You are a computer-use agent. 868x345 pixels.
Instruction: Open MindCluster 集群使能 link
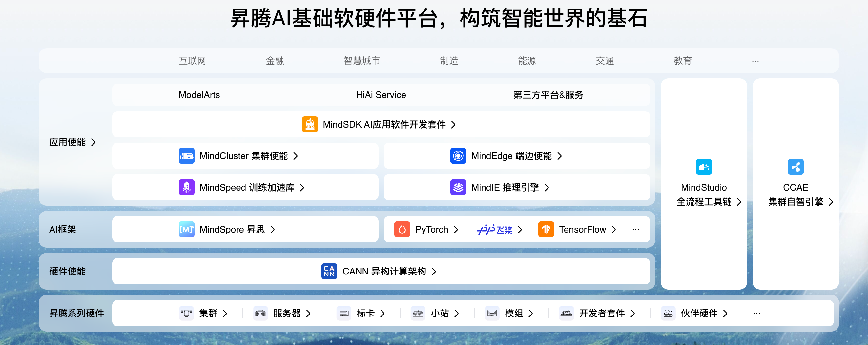pos(244,156)
